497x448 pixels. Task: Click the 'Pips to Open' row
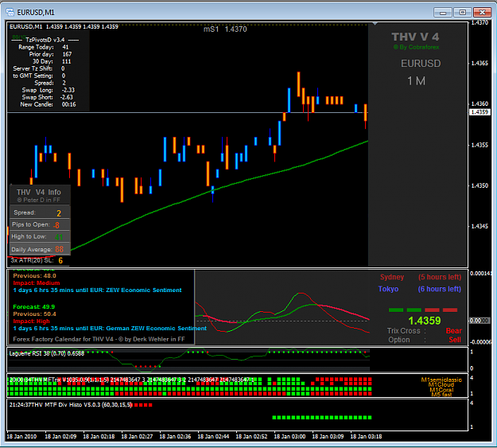[x=40, y=224]
